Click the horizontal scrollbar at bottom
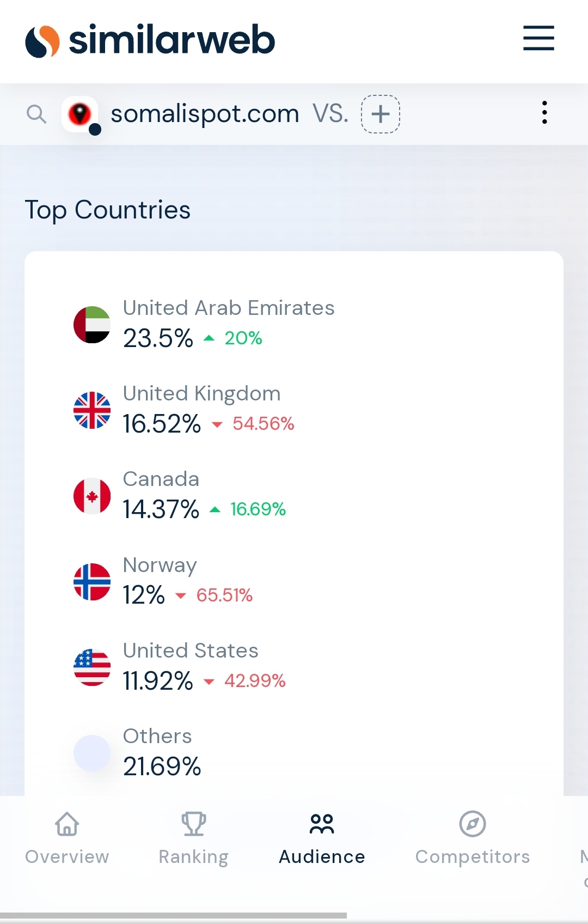 pos(173,916)
